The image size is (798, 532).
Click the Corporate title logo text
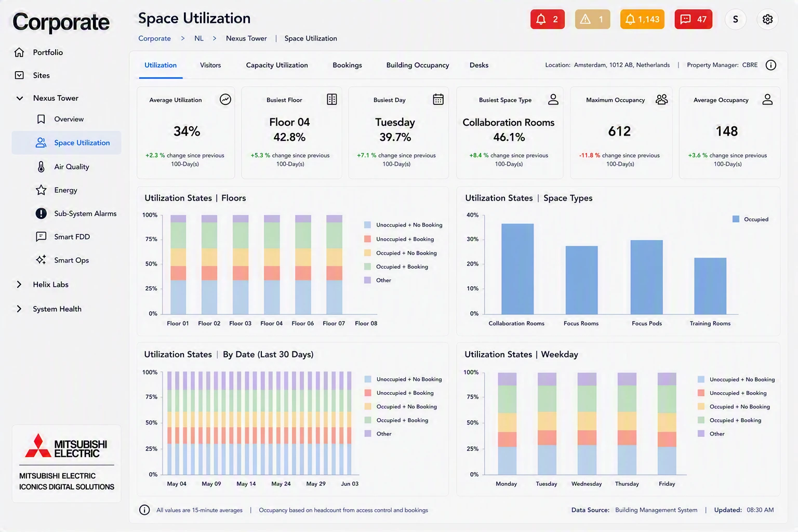pyautogui.click(x=61, y=22)
